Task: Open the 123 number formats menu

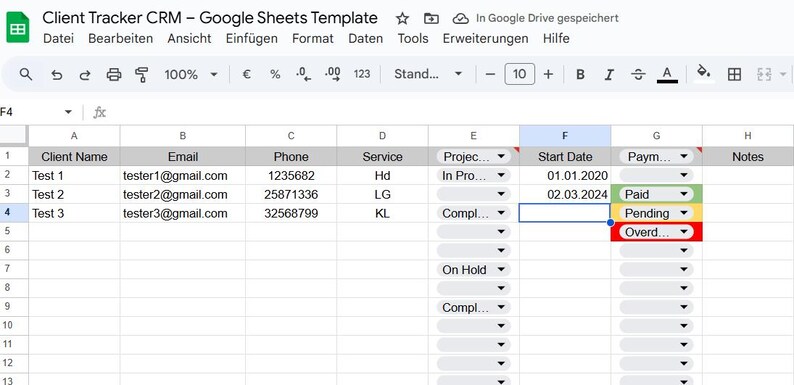Action: coord(362,74)
